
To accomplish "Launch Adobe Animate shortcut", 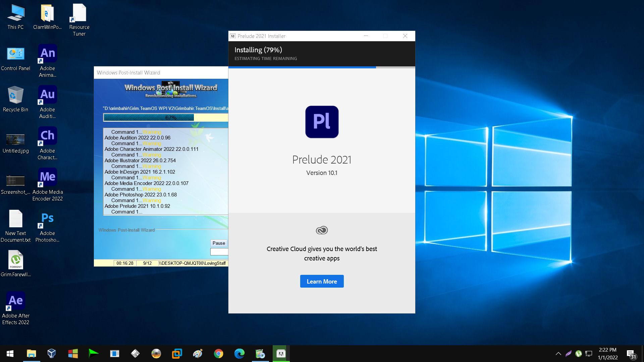I will 47,61.
